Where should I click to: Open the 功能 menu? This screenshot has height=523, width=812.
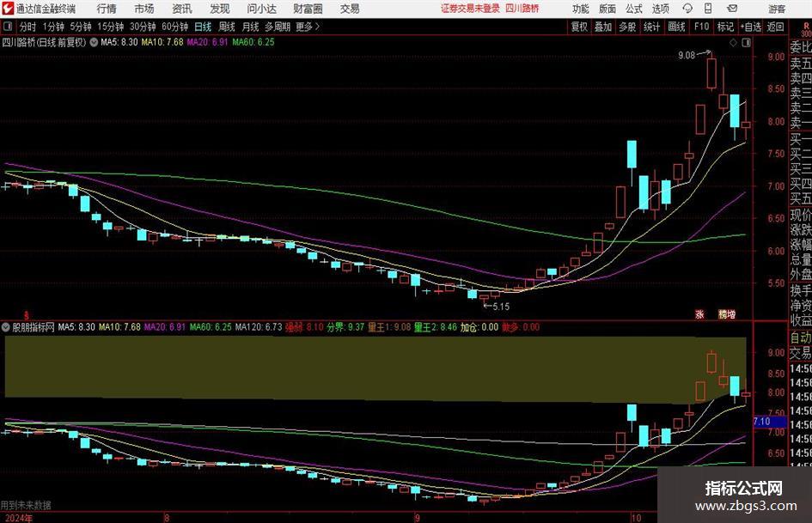[x=581, y=9]
